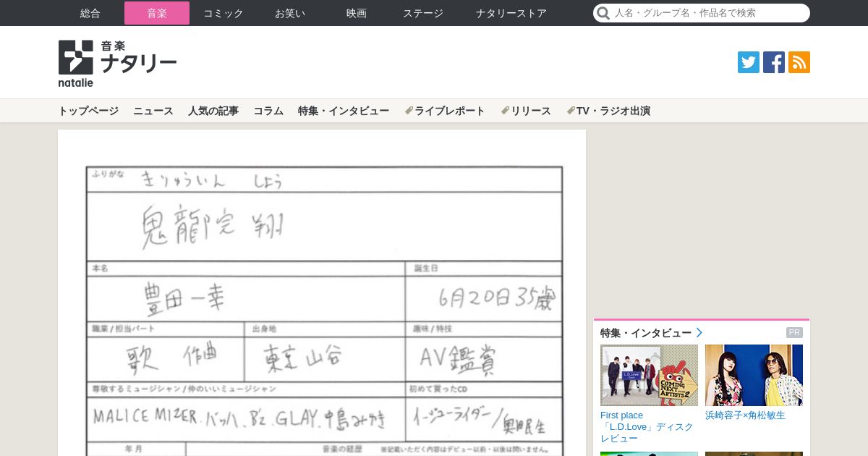Go to トップページ in navigation
This screenshot has height=456, width=868.
pos(88,111)
